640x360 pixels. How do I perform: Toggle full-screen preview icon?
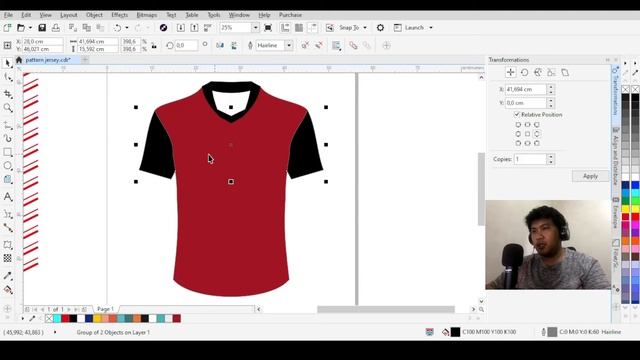pyautogui.click(x=268, y=28)
